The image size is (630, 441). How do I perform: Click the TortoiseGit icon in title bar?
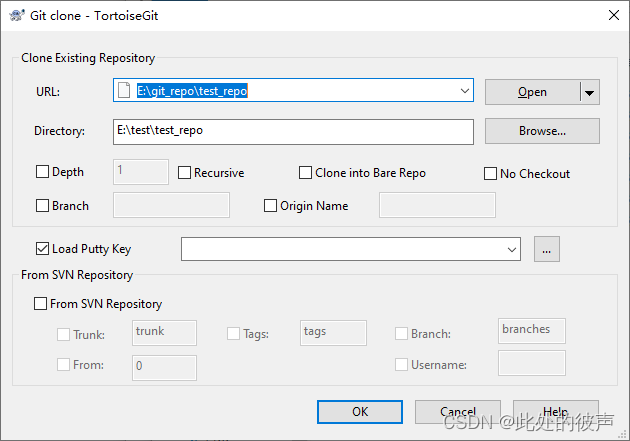pyautogui.click(x=17, y=17)
